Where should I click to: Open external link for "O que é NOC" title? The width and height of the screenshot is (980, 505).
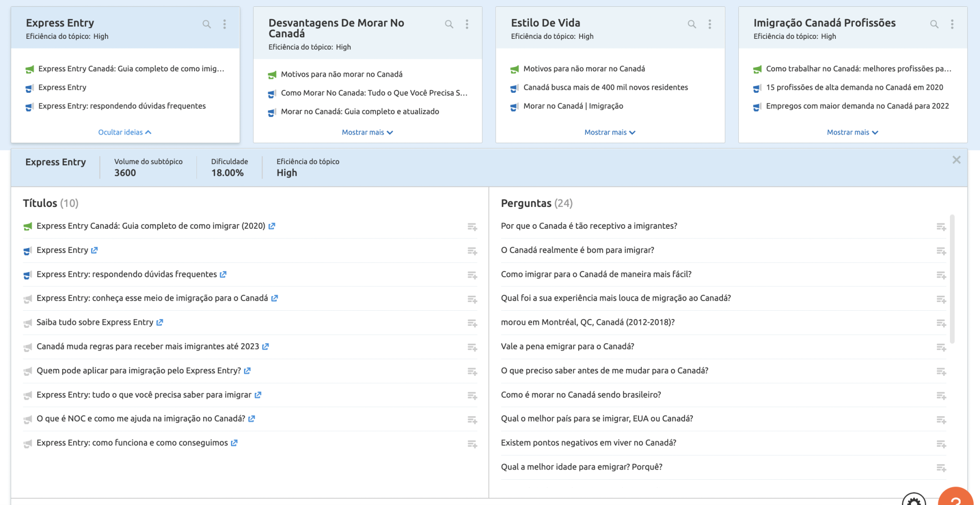tap(252, 419)
